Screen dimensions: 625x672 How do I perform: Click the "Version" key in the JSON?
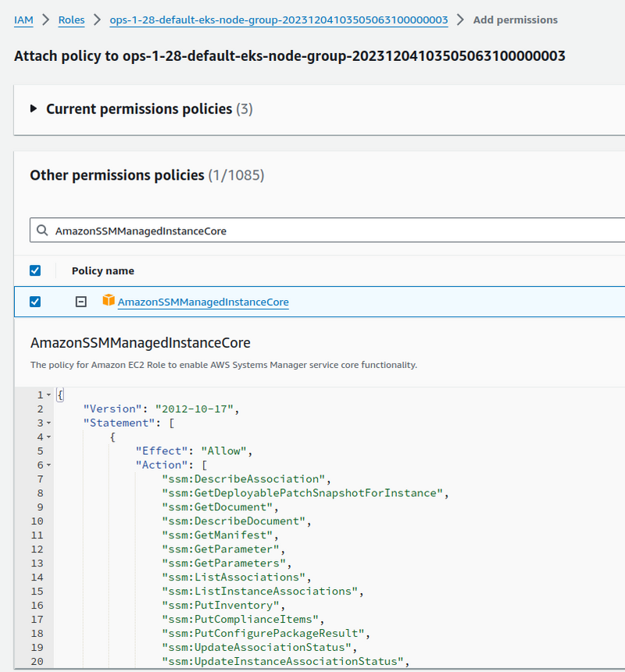112,409
